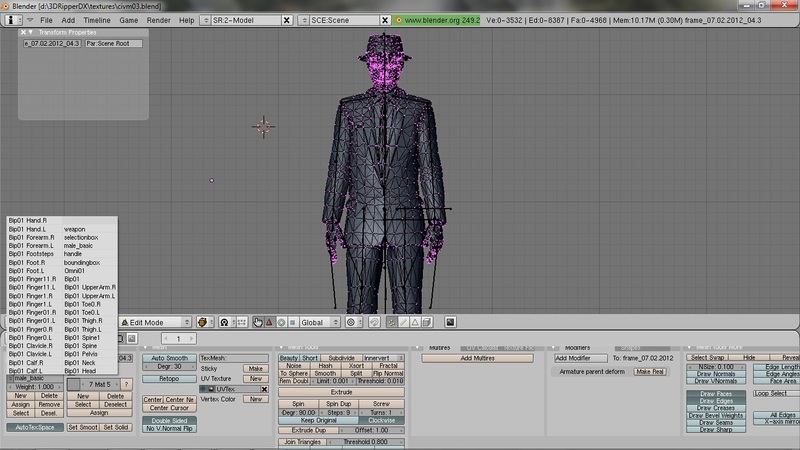This screenshot has width=800, height=450.
Task: Click the Subdivide button
Action: [341, 358]
